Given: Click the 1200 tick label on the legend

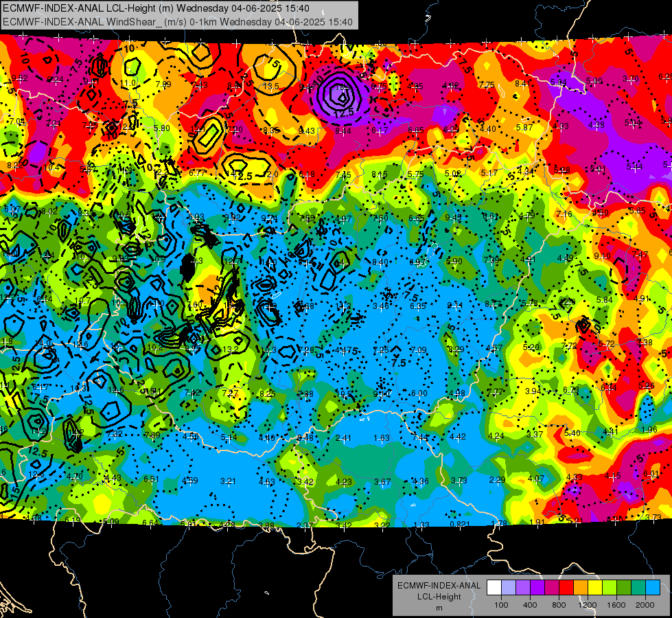Looking at the screenshot, I should tap(588, 605).
